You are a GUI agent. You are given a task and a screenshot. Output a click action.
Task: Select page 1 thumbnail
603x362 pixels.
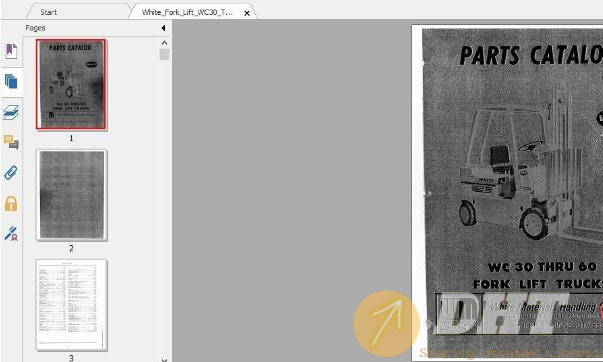pos(72,84)
